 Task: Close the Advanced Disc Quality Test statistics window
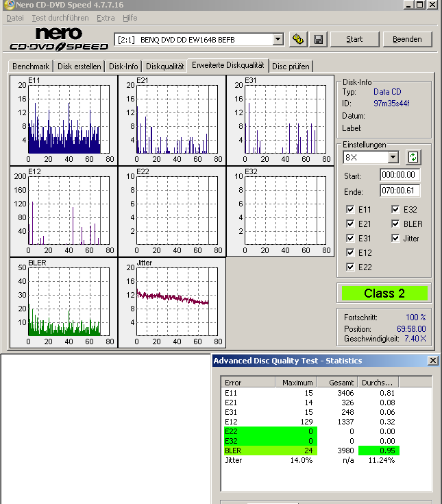pos(432,361)
